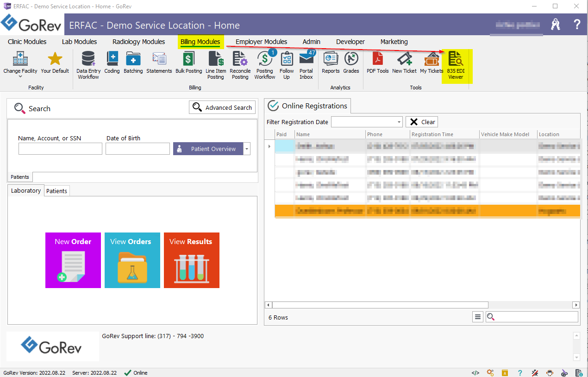The width and height of the screenshot is (588, 377).
Task: Switch to the Clinic Modules tab
Action: [x=27, y=42]
